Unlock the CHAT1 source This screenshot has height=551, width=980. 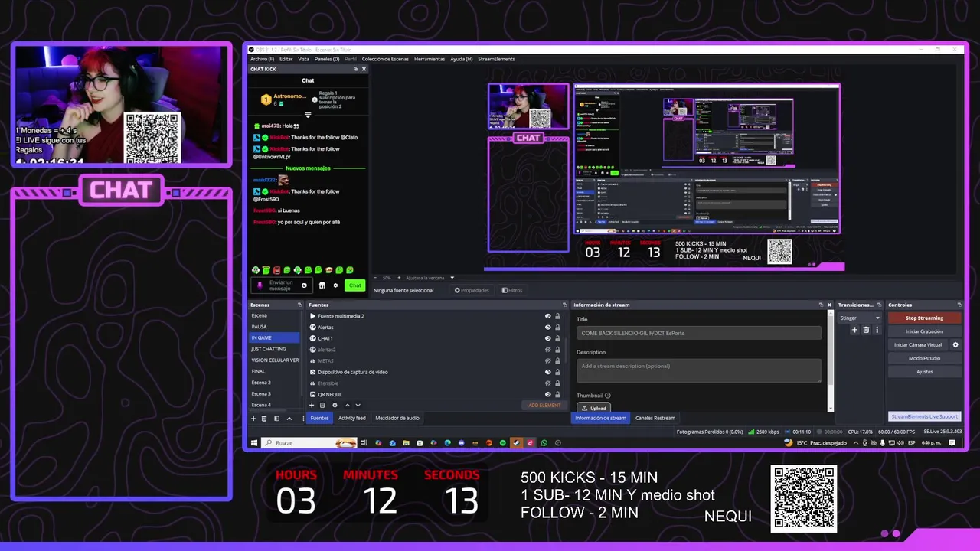557,338
